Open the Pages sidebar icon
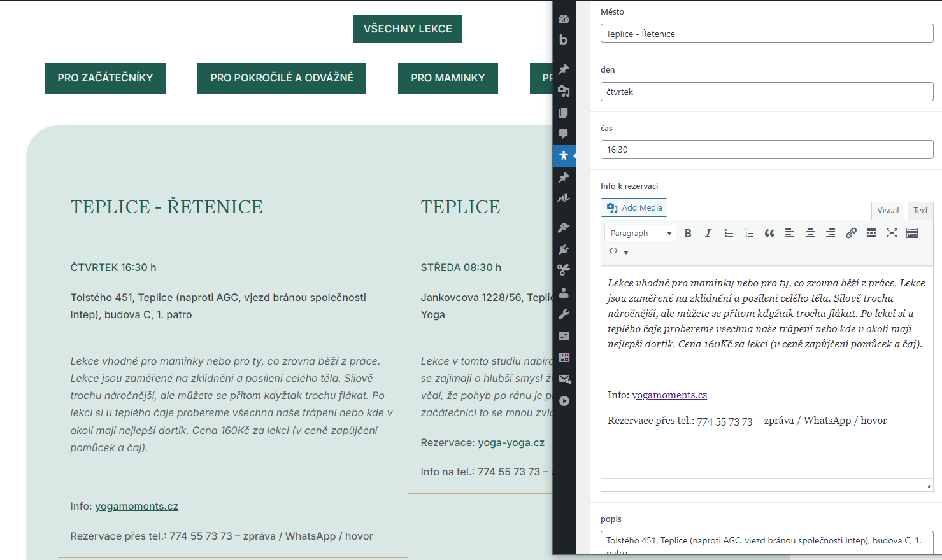The width and height of the screenshot is (942, 560). coord(564,113)
